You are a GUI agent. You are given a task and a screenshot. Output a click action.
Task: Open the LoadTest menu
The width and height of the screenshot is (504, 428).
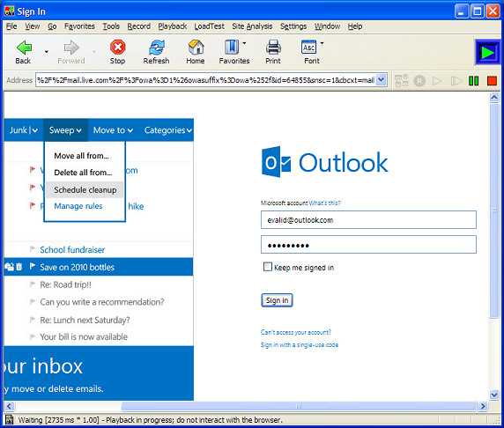pos(209,26)
